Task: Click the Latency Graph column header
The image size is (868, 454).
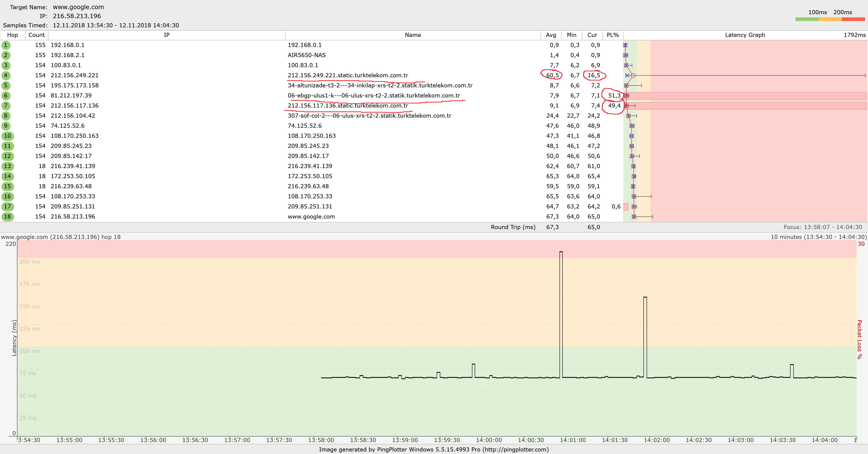Action: click(x=745, y=35)
